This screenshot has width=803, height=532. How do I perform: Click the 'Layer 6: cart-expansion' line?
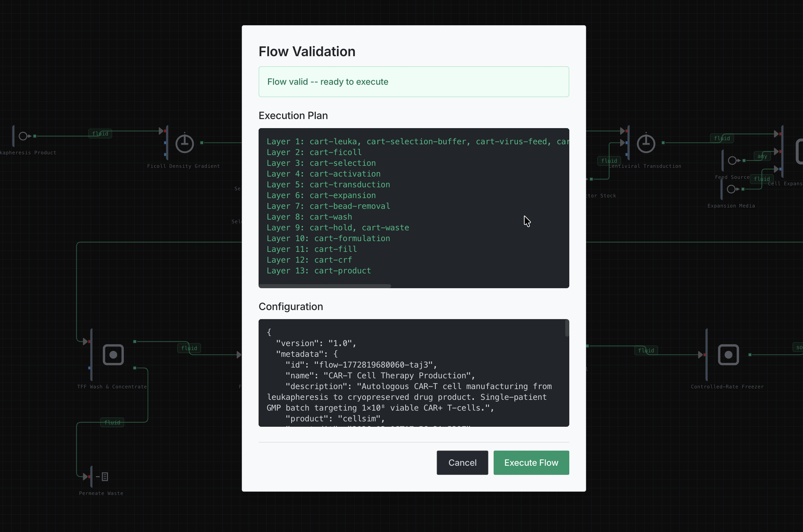[x=321, y=195]
